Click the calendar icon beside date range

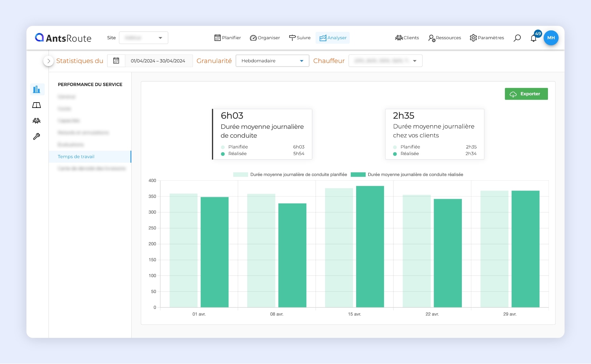click(x=116, y=61)
